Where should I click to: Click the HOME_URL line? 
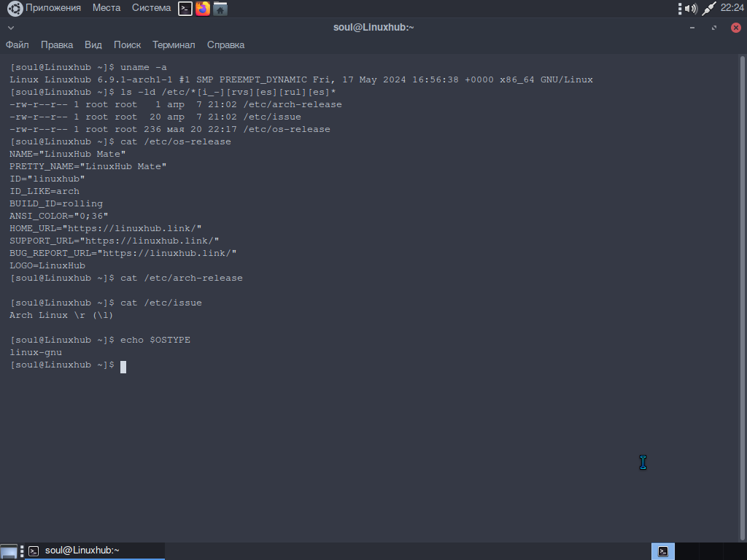(x=106, y=228)
